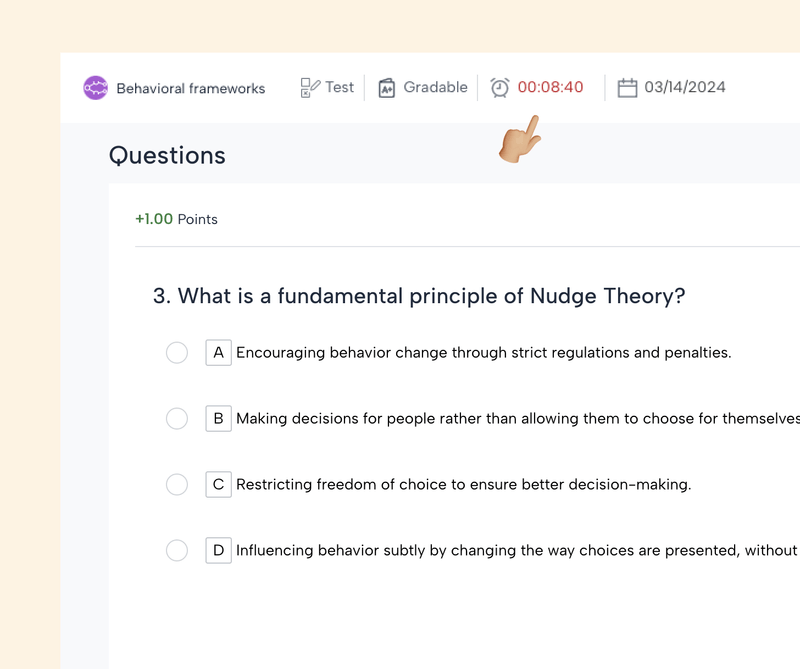800x669 pixels.
Task: Click the Test checklist icon
Action: point(310,88)
